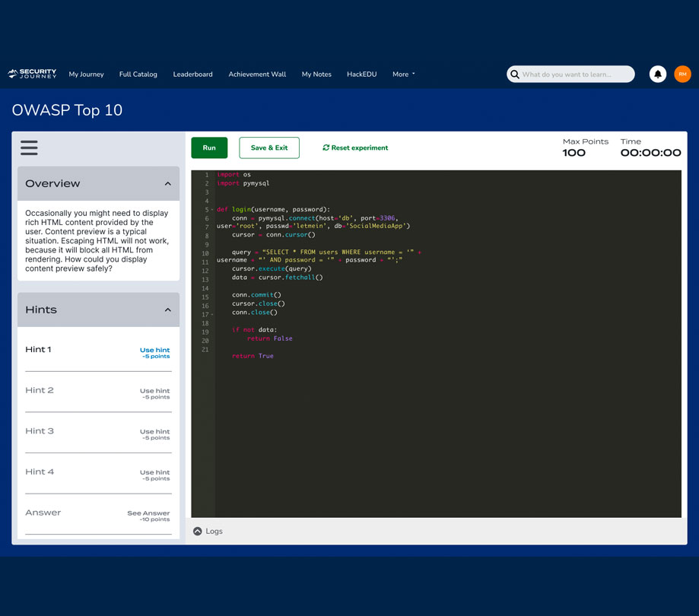Click the search input field
This screenshot has height=616, width=699.
click(x=577, y=75)
